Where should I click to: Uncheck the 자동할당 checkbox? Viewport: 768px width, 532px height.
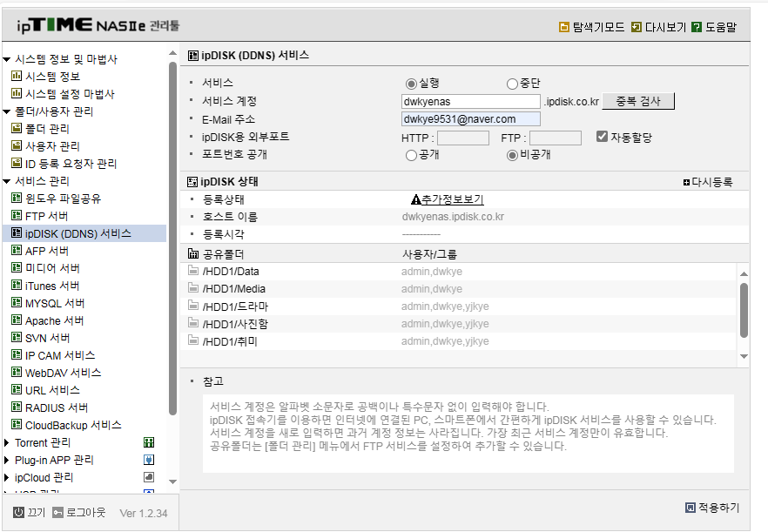pyautogui.click(x=602, y=136)
